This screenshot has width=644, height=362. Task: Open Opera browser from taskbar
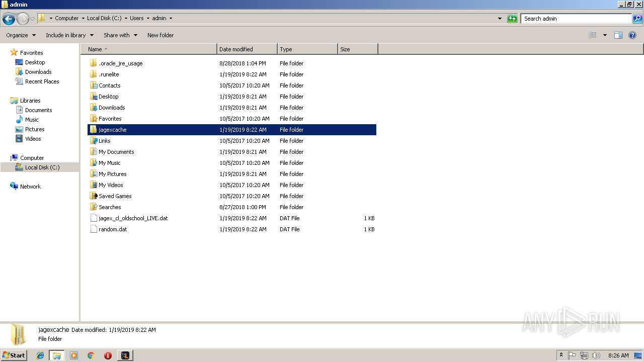pos(108,355)
